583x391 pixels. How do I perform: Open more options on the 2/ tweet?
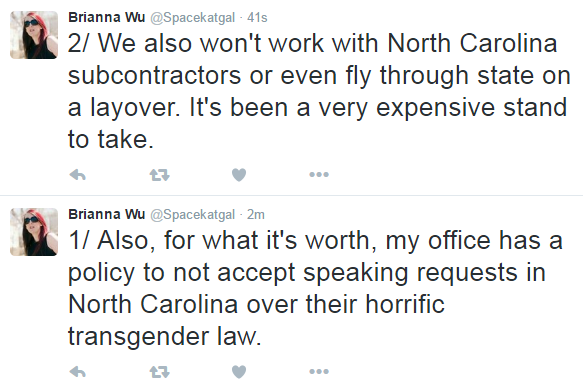point(319,174)
